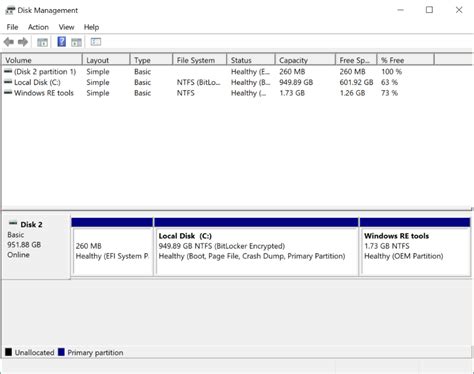The image size is (474, 374).
Task: Open the Help question-mark toolbar icon
Action: [62, 42]
